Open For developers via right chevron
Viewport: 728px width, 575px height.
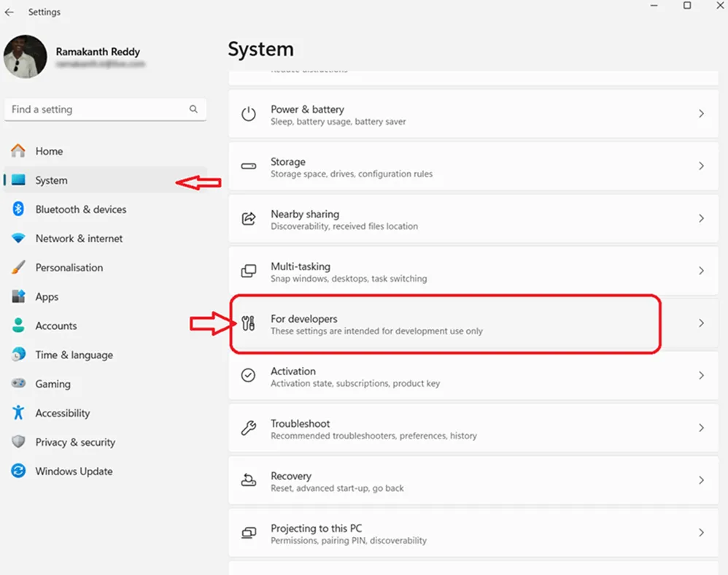[701, 323]
